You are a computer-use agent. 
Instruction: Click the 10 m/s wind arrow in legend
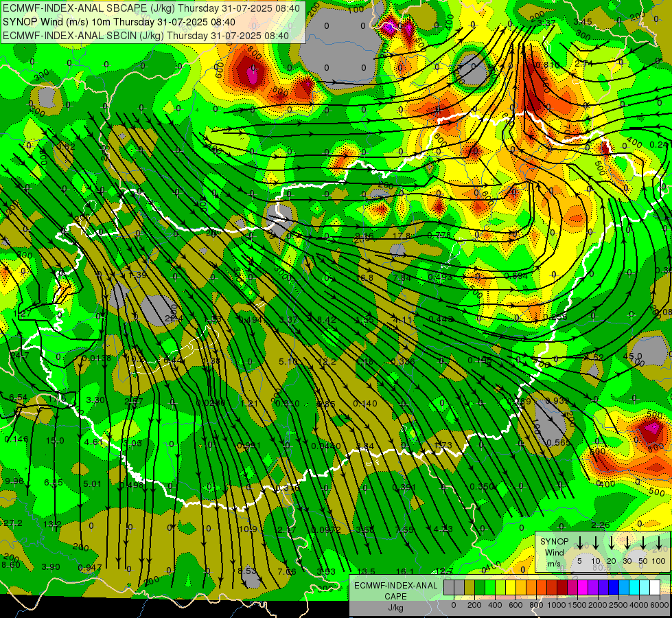point(595,542)
